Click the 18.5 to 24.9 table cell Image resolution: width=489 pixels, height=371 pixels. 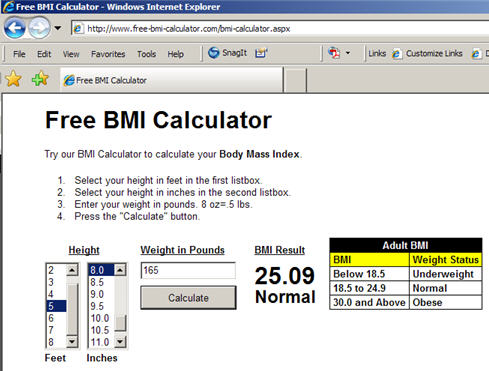pyautogui.click(x=369, y=288)
